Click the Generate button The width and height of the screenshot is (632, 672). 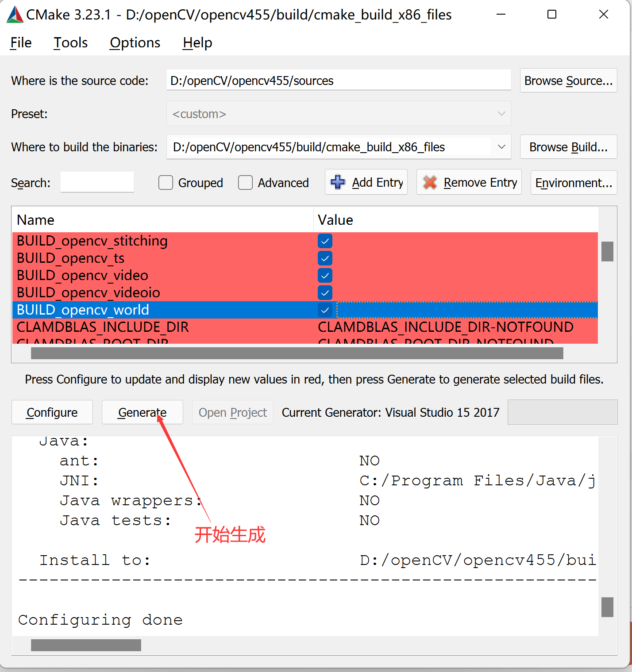(x=143, y=412)
